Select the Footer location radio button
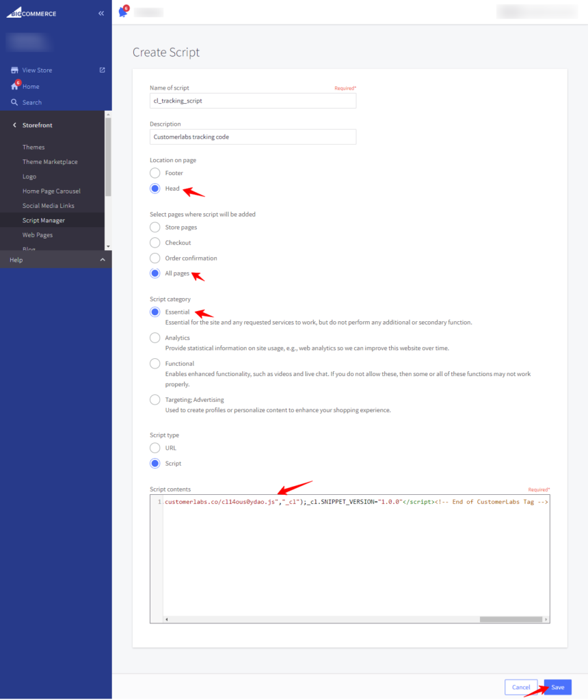Image resolution: width=588 pixels, height=700 pixels. (x=155, y=174)
